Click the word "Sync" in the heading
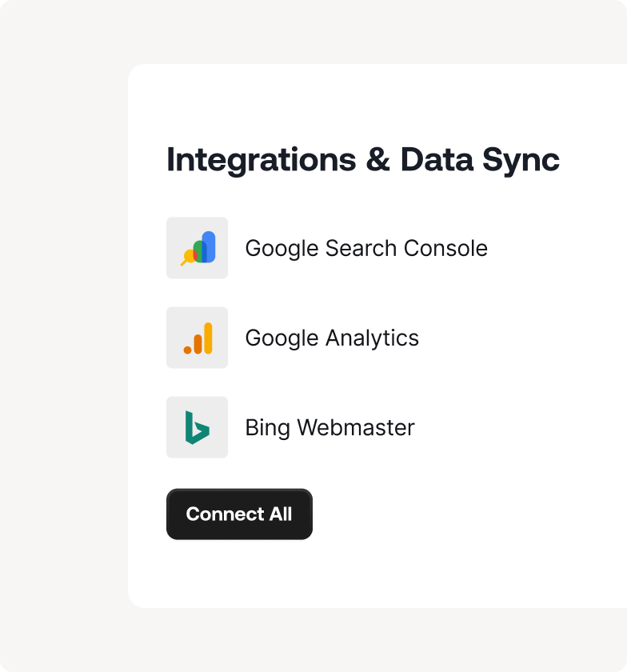Image resolution: width=627 pixels, height=672 pixels. tap(521, 161)
